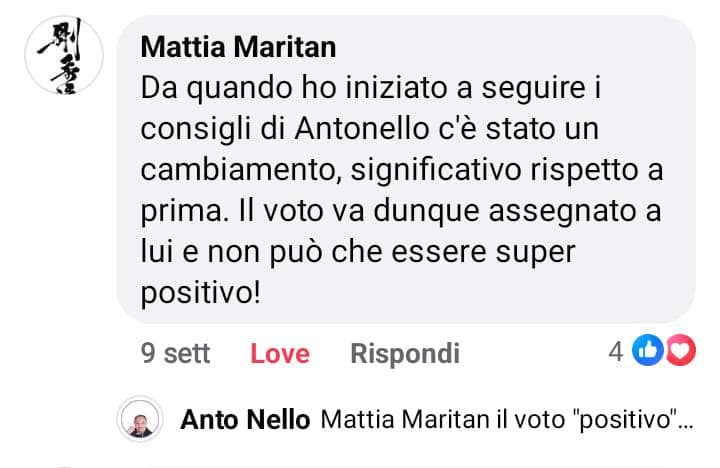720x468 pixels.
Task: Open Anto Nello's profile name link
Action: click(246, 420)
